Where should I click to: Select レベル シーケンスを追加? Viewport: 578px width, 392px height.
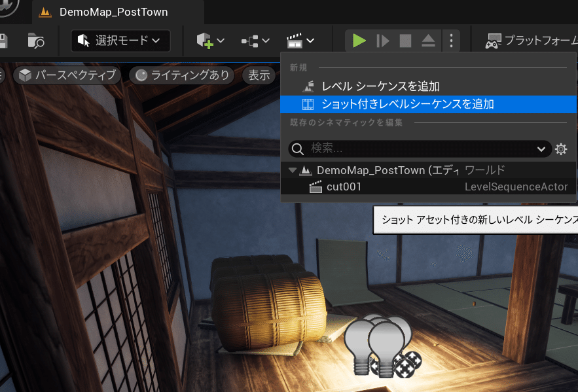tap(428, 86)
